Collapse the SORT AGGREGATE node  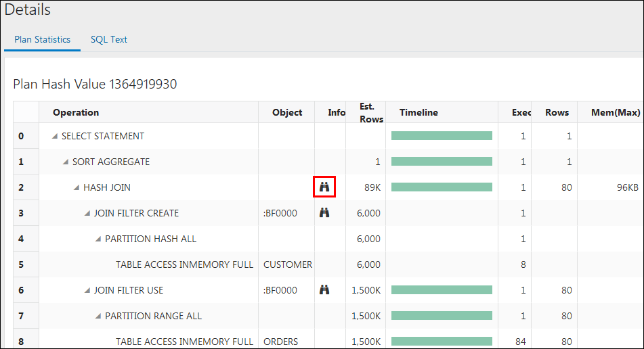pos(65,162)
